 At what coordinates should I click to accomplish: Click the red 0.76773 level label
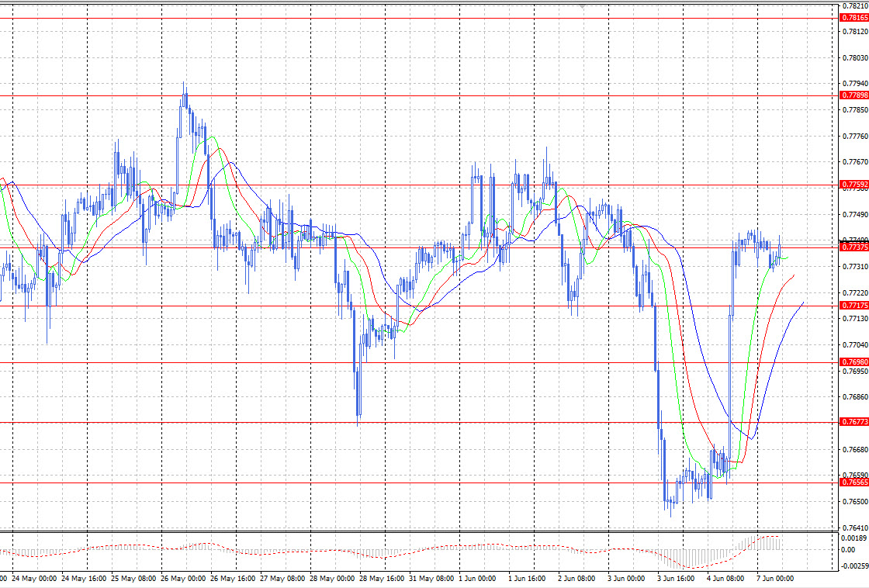(854, 422)
